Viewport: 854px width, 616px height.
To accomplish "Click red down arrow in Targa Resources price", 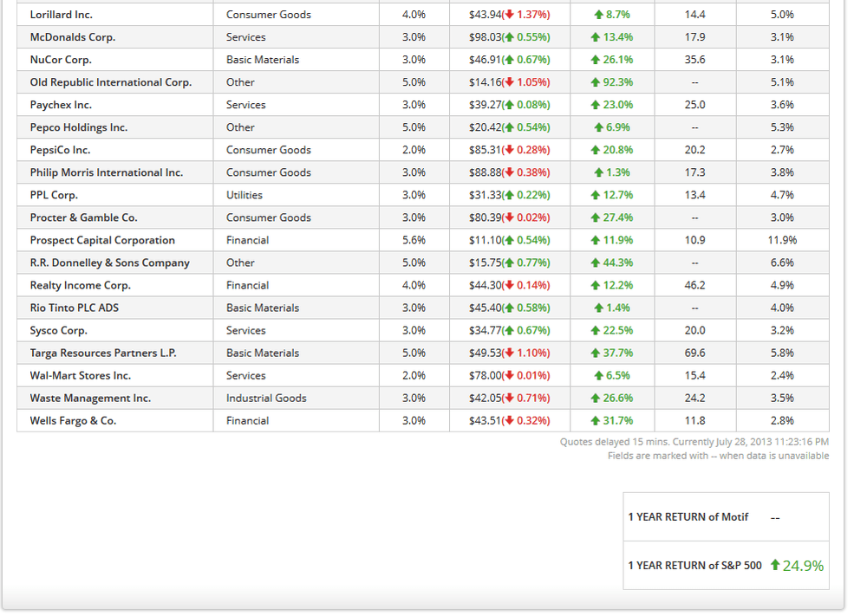I will [510, 353].
